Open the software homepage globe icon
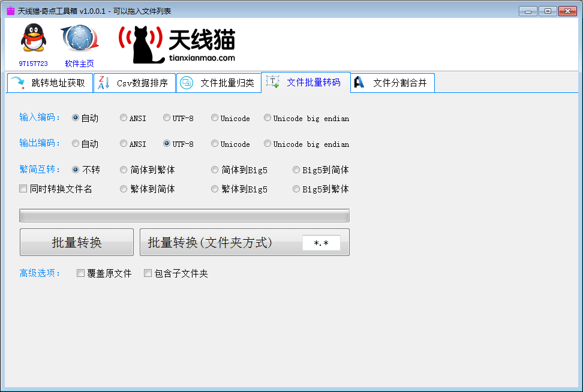This screenshot has width=583, height=392. coord(80,38)
